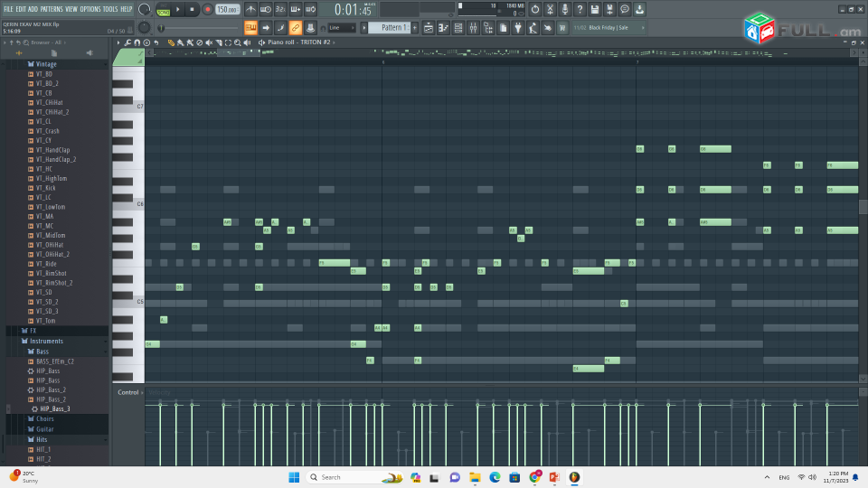Screen dimensions: 868x488
Task: Click the Black Friday Sale news panel
Action: 609,28
